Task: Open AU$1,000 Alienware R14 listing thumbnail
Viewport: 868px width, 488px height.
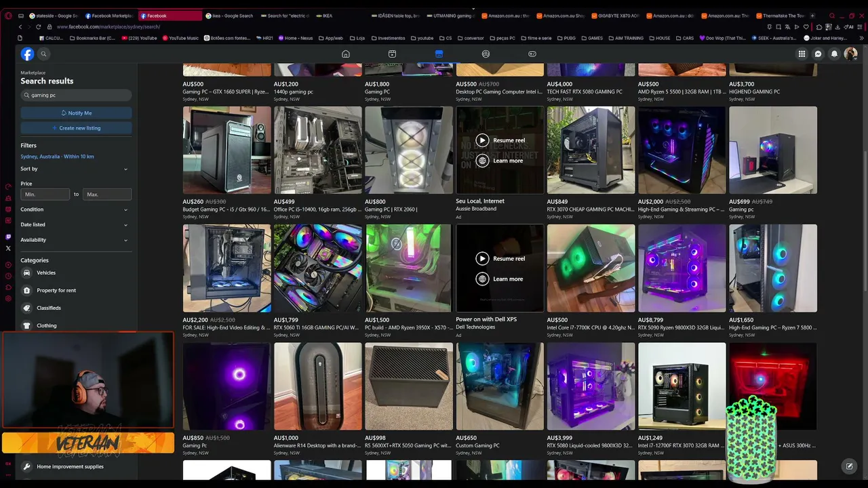Action: (318, 386)
